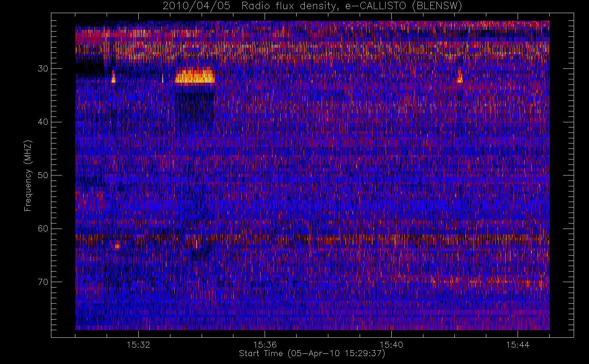This screenshot has width=589, height=364.
Task: Click the 15:36 time tick label
Action: 265,344
